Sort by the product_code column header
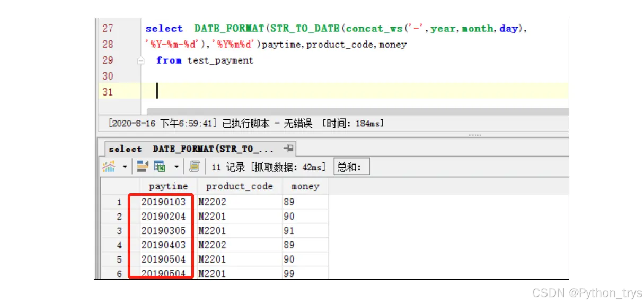Screen dimensions: 644x303 (239, 186)
